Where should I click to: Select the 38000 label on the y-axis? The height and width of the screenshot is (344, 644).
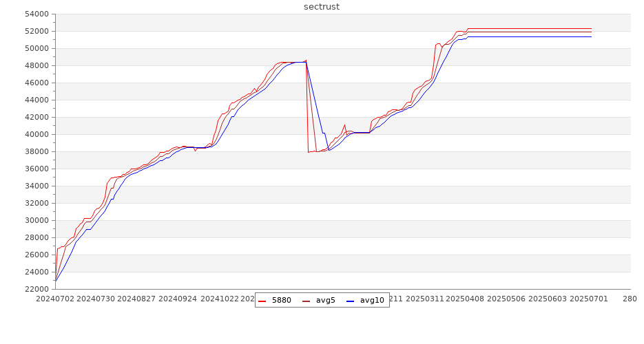[37, 151]
